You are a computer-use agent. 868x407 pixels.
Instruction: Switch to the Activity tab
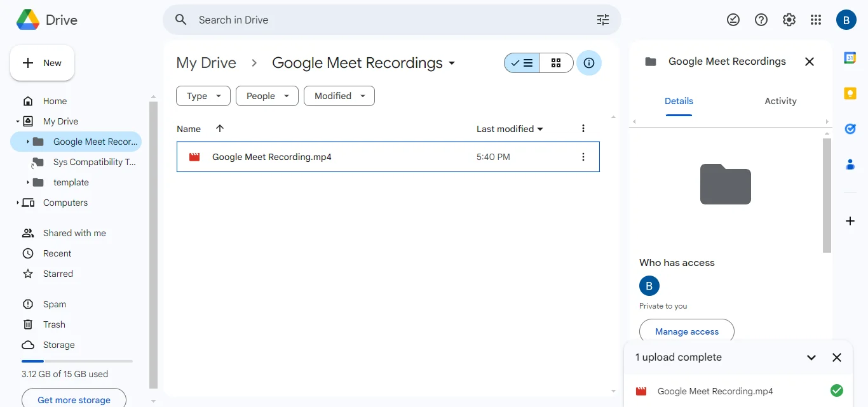point(780,101)
